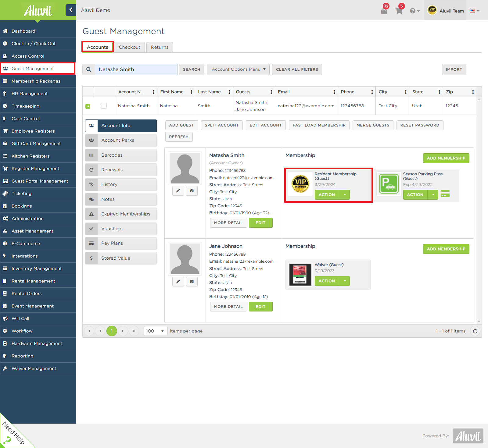Viewport: 488px width, 448px height.
Task: Click MORE DETAIL for Jane Johnson
Action: pos(228,307)
